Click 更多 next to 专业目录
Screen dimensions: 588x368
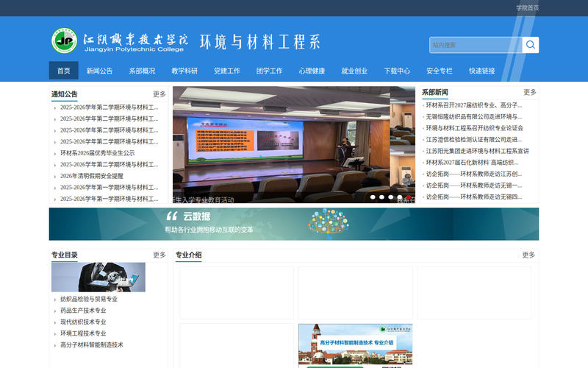159,255
